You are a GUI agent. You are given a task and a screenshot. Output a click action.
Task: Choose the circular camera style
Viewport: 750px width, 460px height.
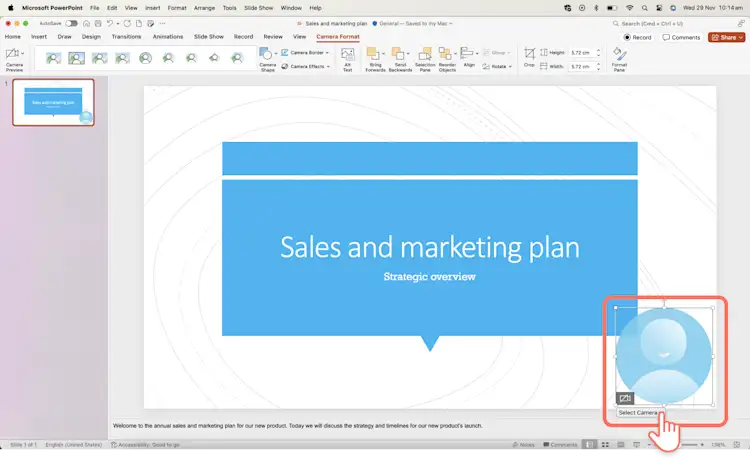[x=145, y=58]
